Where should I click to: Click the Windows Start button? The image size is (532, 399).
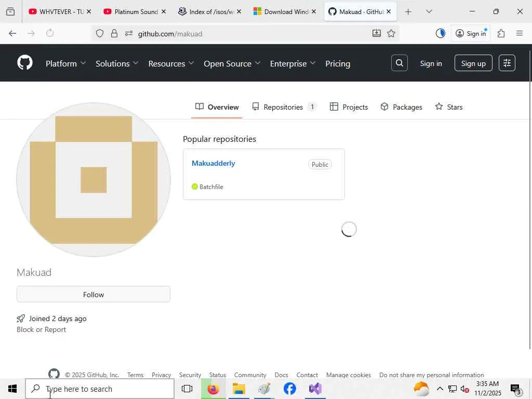12,389
